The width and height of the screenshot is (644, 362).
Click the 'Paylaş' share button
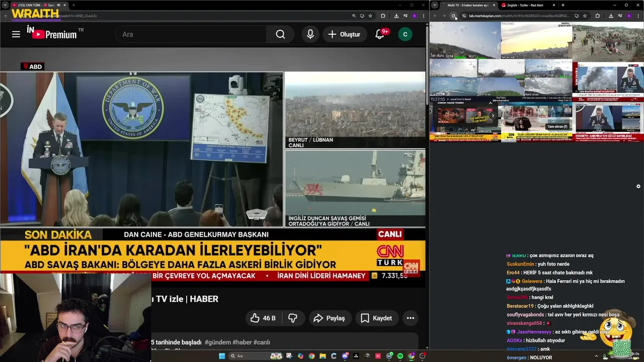[329, 318]
